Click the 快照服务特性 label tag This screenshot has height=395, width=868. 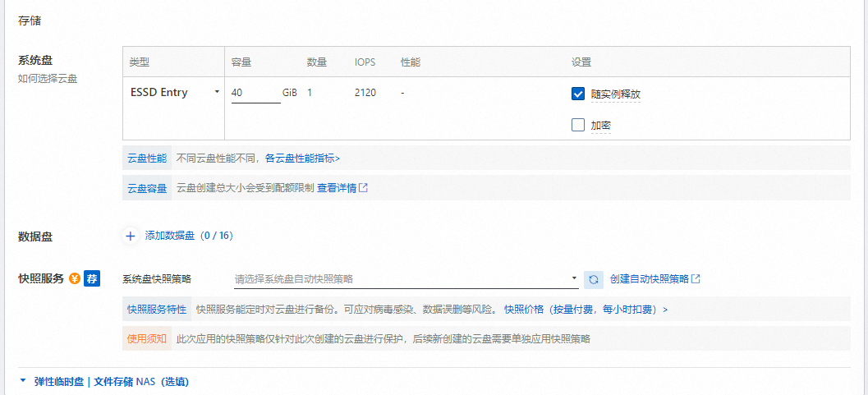157,310
